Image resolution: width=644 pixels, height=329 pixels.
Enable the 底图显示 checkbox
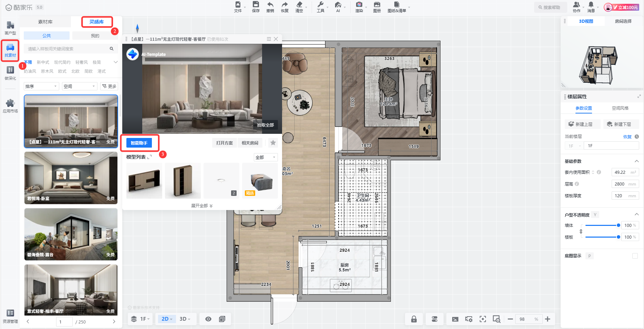click(635, 256)
